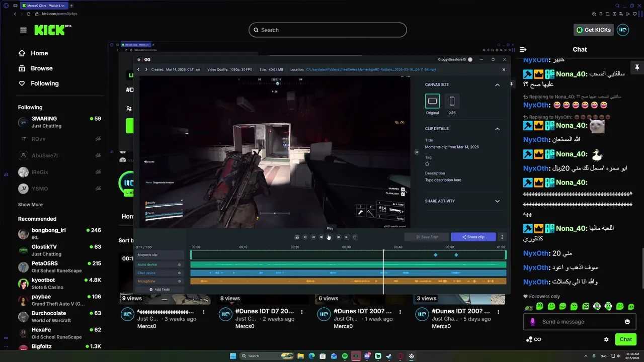
Task: Open the Windows Start menu
Action: point(233,356)
